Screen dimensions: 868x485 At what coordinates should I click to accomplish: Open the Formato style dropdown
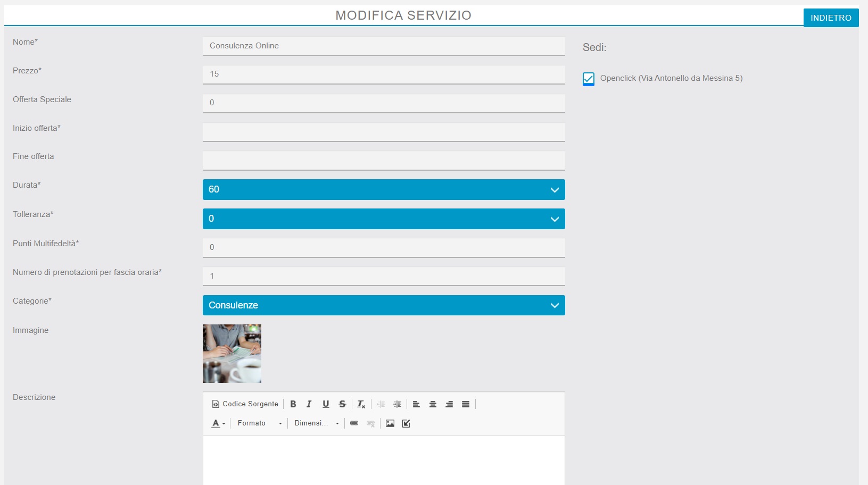point(259,423)
